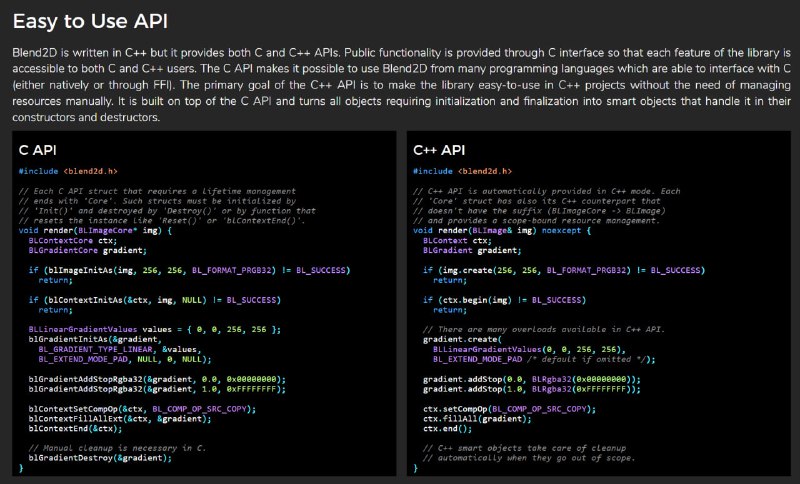Click the 'blGradientInitAs(&gradient,' line
Image resolution: width=800 pixels, height=484 pixels.
pos(95,339)
